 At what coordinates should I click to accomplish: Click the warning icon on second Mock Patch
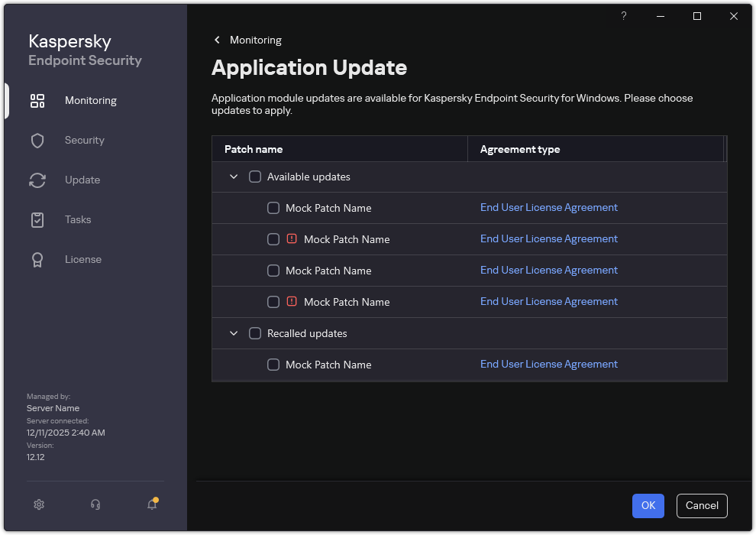tap(291, 238)
